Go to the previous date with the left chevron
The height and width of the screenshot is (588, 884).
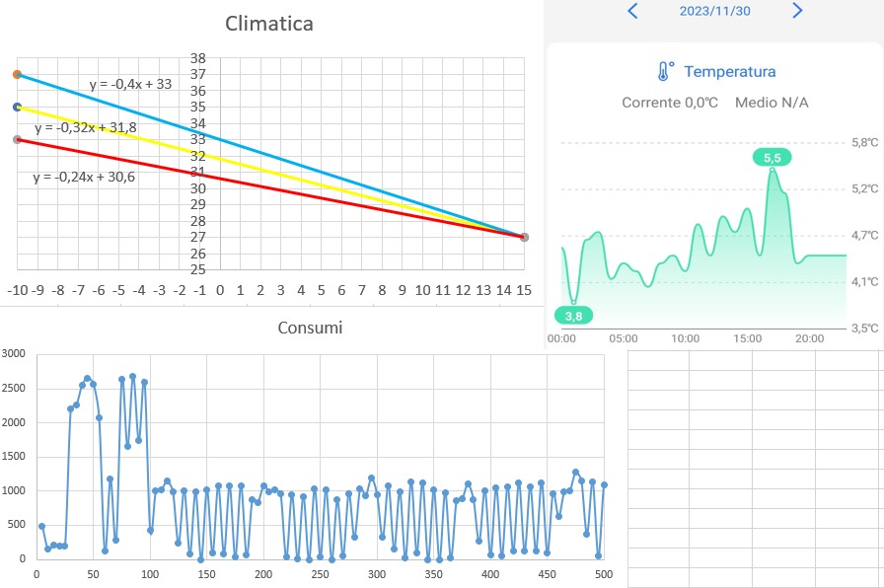click(632, 11)
